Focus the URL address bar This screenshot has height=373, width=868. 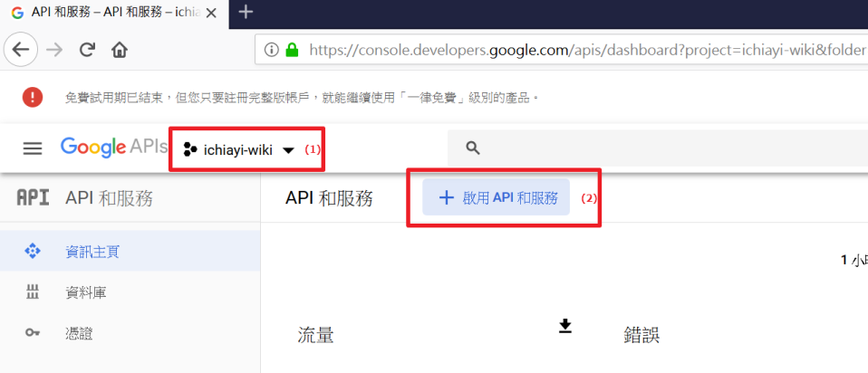562,51
